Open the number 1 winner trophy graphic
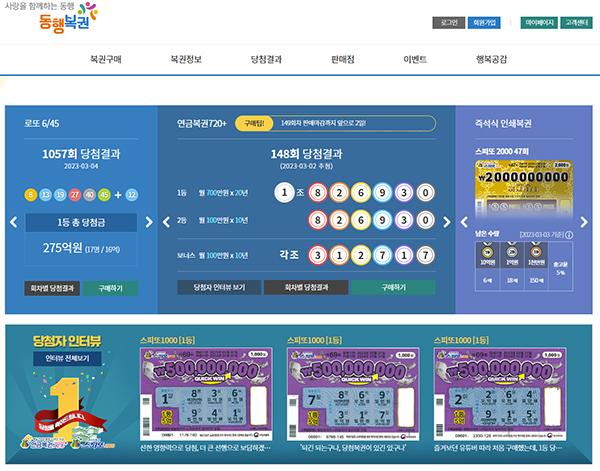 tap(67, 411)
